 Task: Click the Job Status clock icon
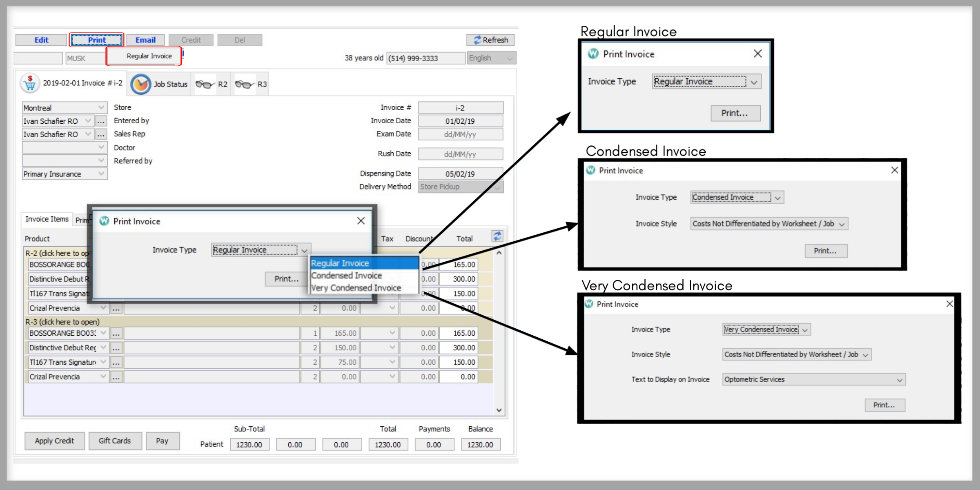click(x=140, y=84)
